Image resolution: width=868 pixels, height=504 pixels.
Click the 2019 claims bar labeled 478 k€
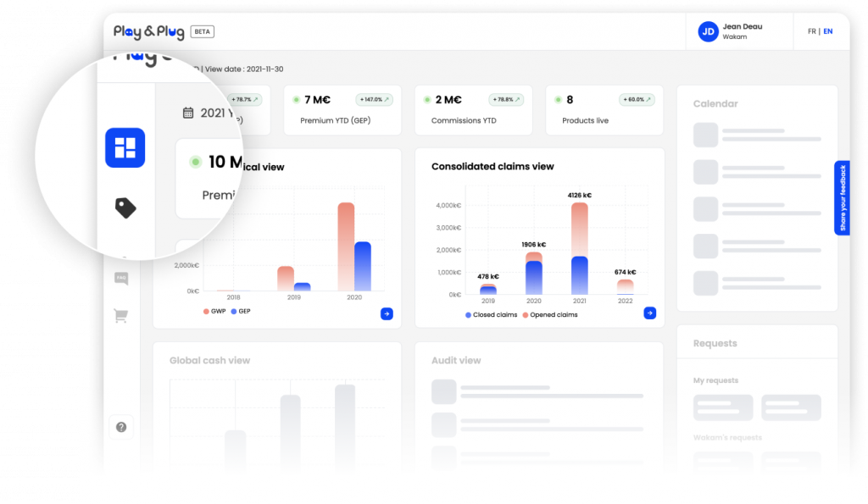click(488, 290)
